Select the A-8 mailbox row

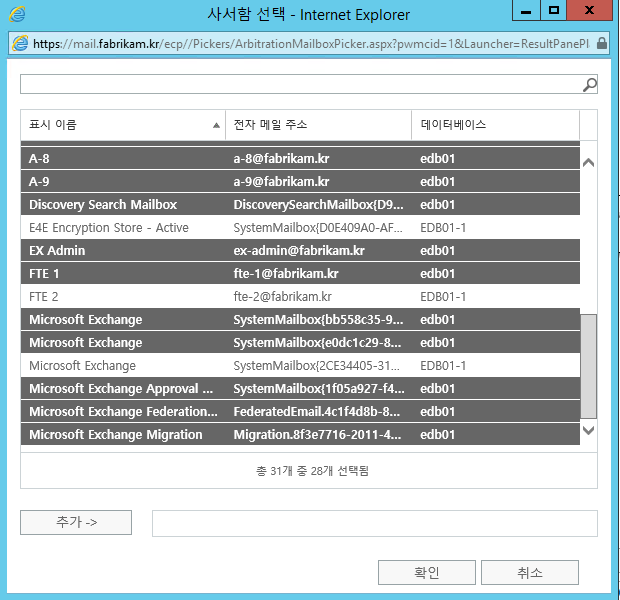(x=300, y=159)
